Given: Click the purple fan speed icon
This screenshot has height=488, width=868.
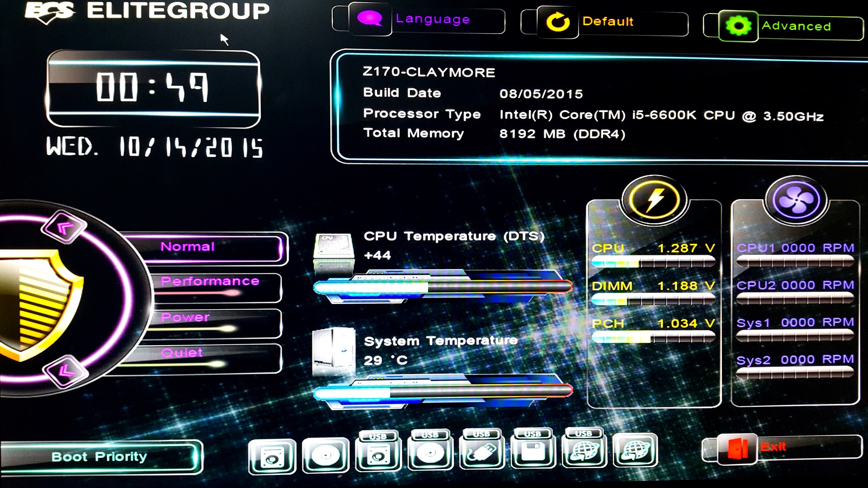Looking at the screenshot, I should [796, 200].
